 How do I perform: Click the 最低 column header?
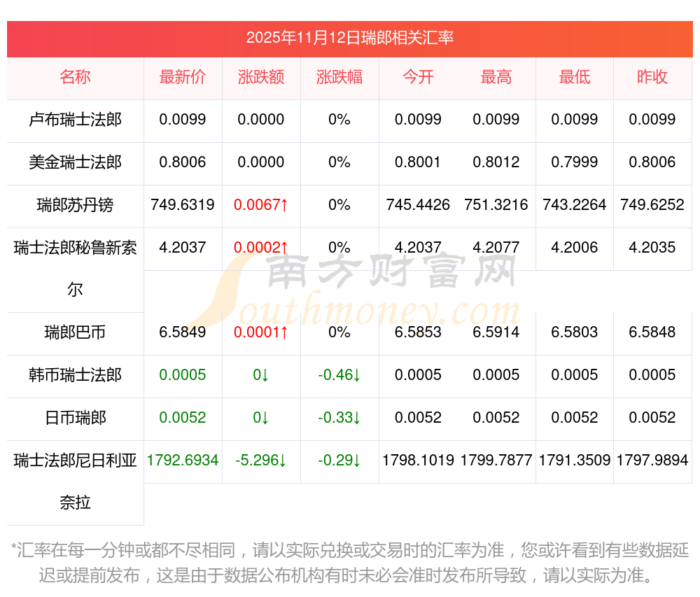(x=575, y=77)
